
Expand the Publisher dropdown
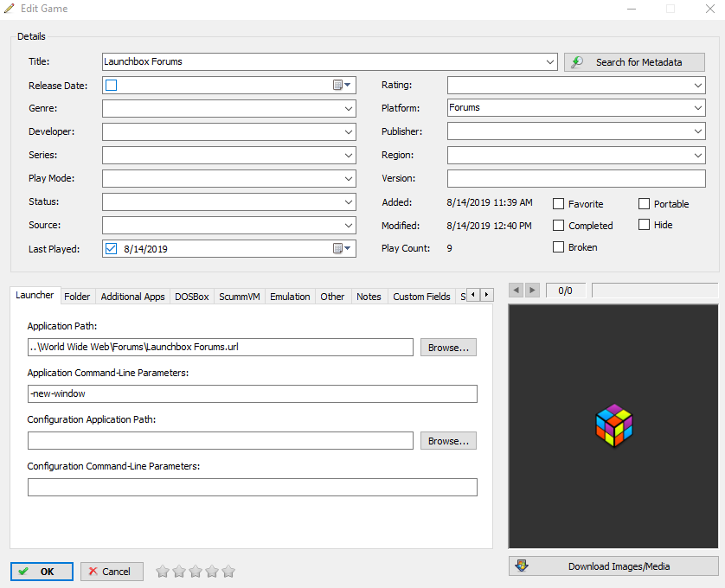coord(698,131)
